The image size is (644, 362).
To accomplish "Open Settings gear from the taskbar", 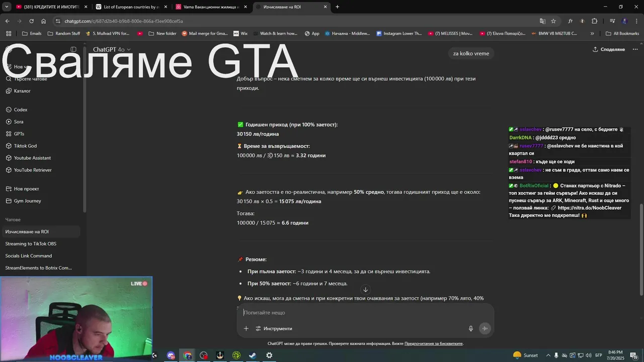I will [269, 355].
